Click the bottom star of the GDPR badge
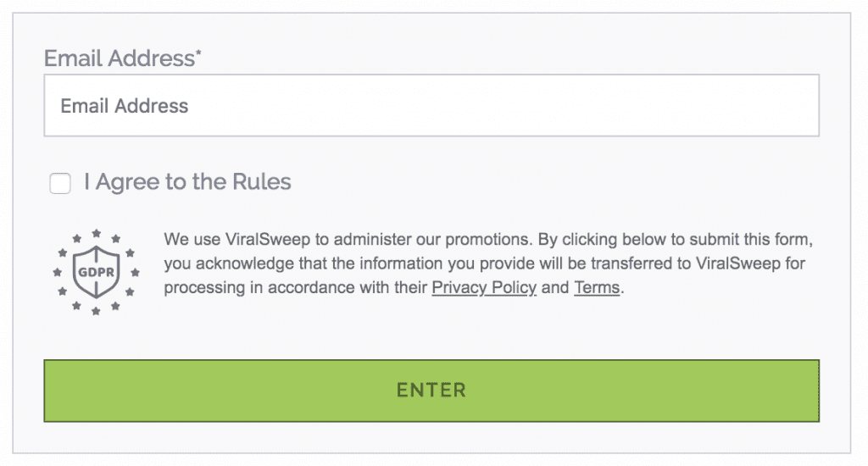868x466 pixels. (x=96, y=311)
